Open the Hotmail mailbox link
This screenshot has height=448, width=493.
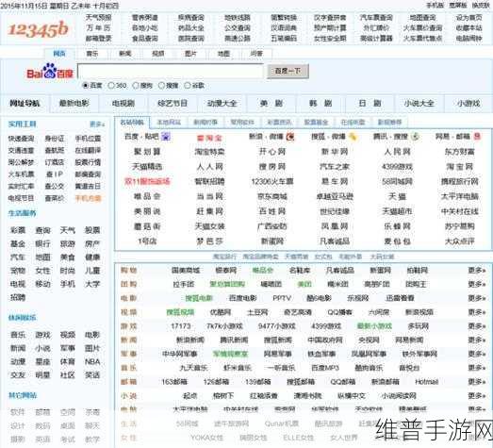pos(427,382)
